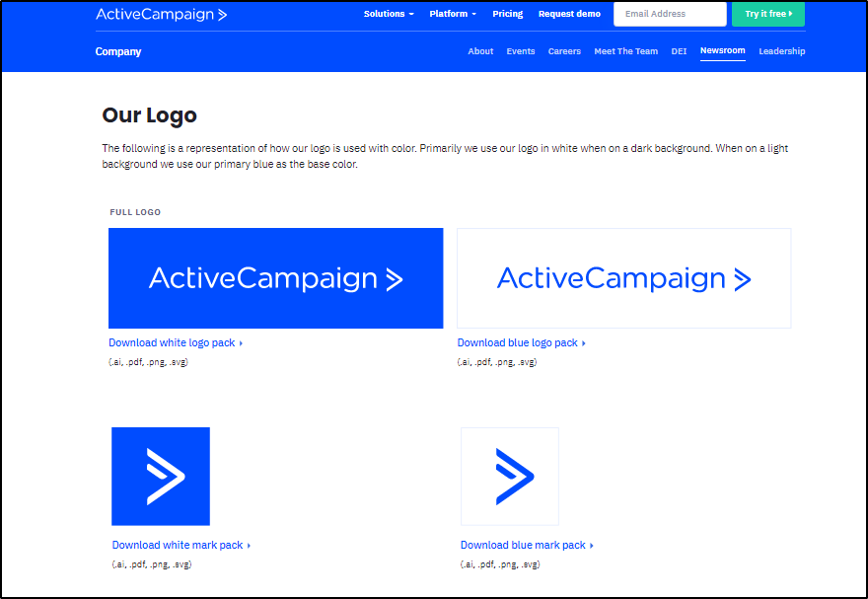Click the white arrow mark icon image
This screenshot has height=599, width=868.
(x=161, y=477)
